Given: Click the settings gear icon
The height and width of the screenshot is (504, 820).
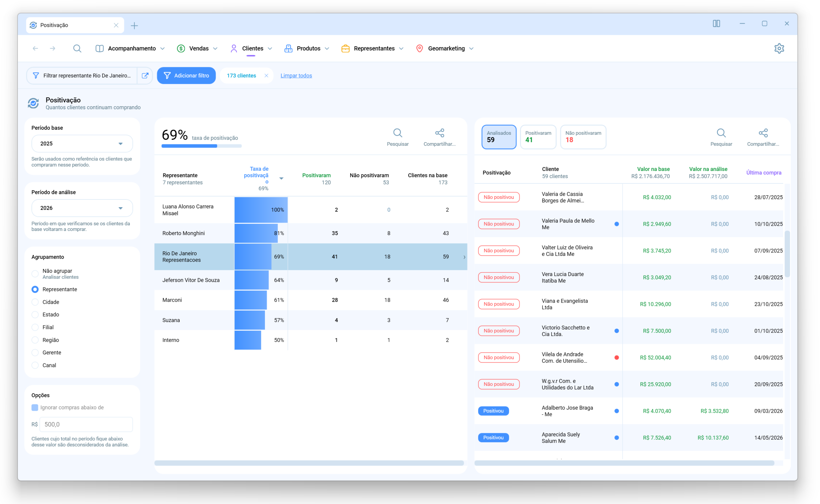Looking at the screenshot, I should pyautogui.click(x=779, y=48).
